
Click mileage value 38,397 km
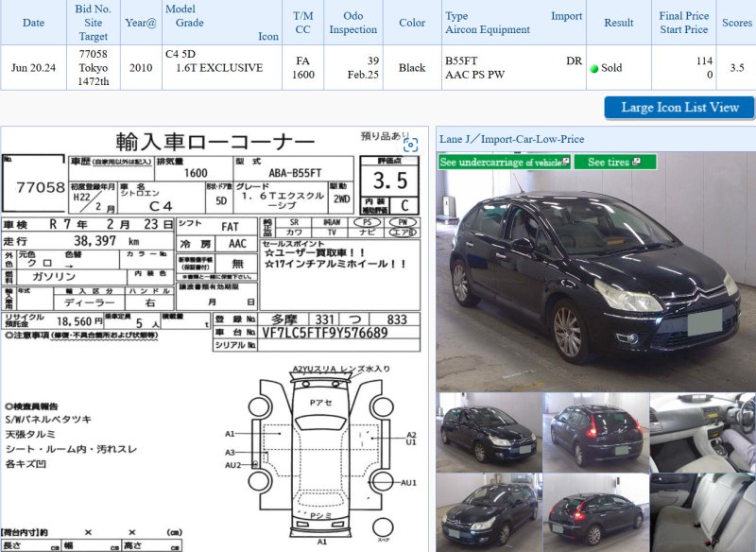click(106, 241)
